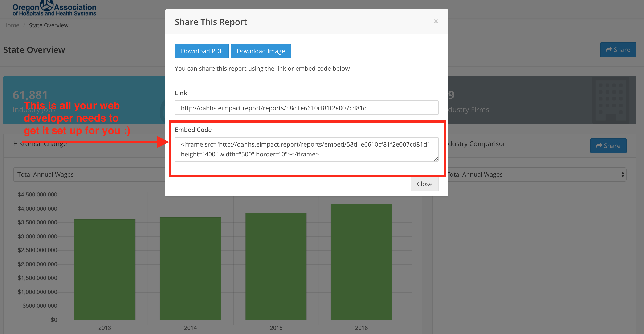Close the Share This Report dialog with X
This screenshot has height=334, width=644.
click(x=436, y=21)
